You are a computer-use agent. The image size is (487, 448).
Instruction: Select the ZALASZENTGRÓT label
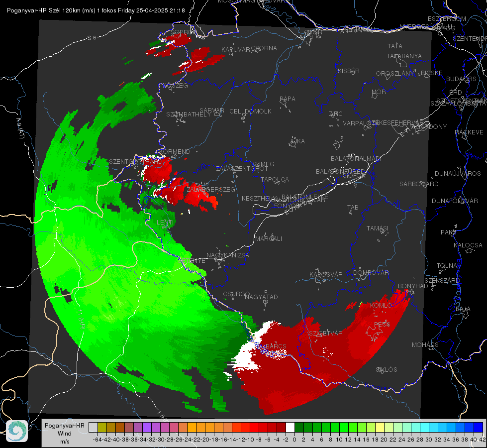(x=242, y=169)
